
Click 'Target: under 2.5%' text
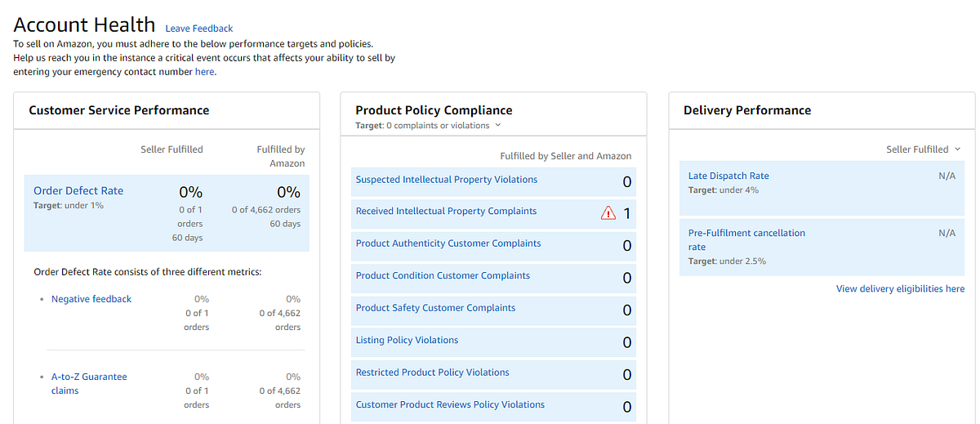tap(727, 261)
